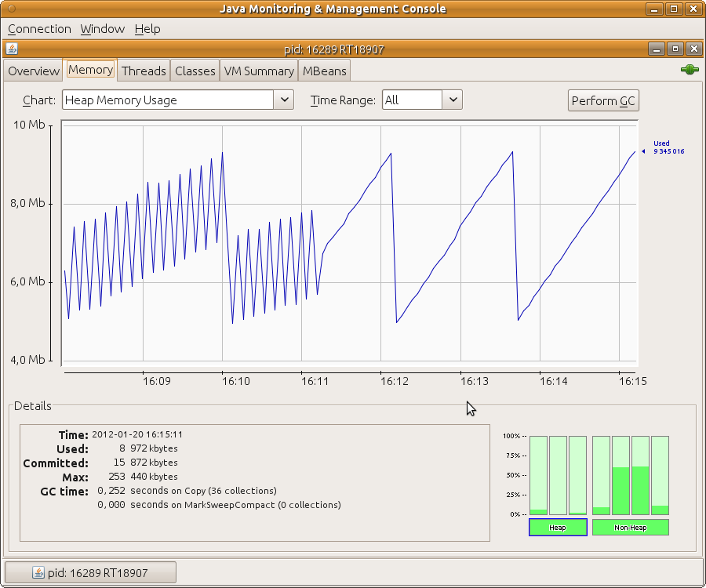Click the pid 16289 RT18907 taskbar button
Screen dimensions: 706x588
point(91,573)
